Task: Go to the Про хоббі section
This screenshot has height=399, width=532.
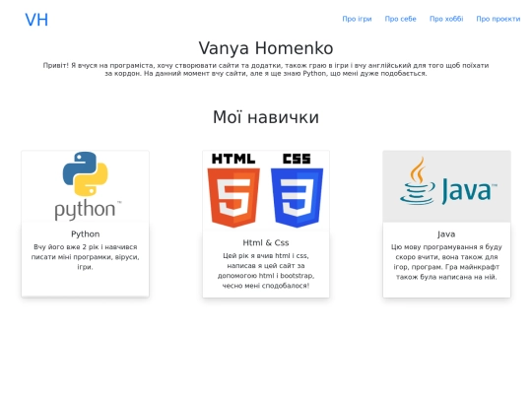Action: click(446, 19)
